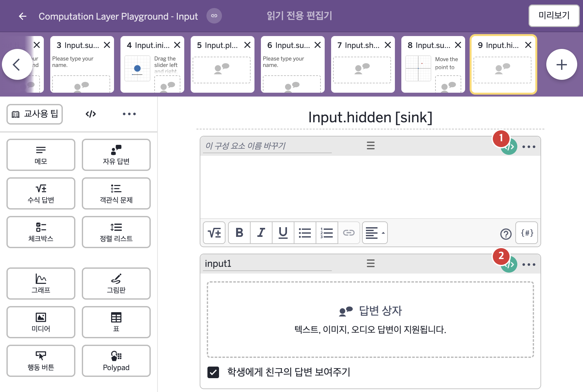Open more options for input1 component
The height and width of the screenshot is (392, 583).
click(529, 265)
